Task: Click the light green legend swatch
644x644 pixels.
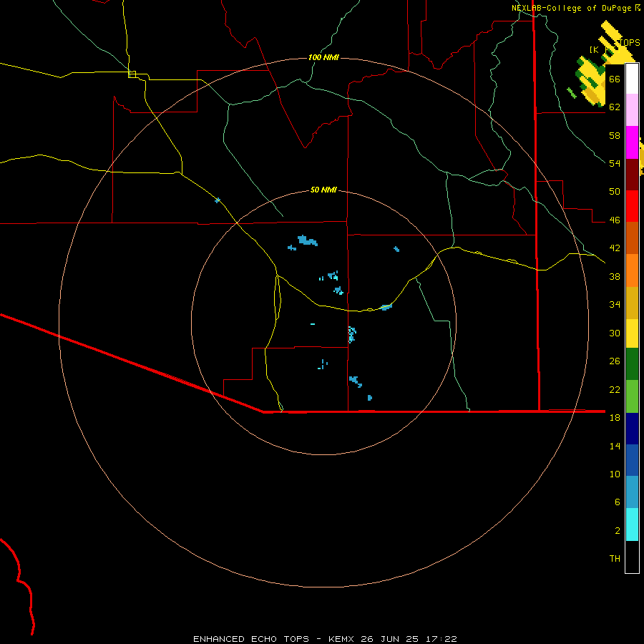Action: [x=632, y=396]
